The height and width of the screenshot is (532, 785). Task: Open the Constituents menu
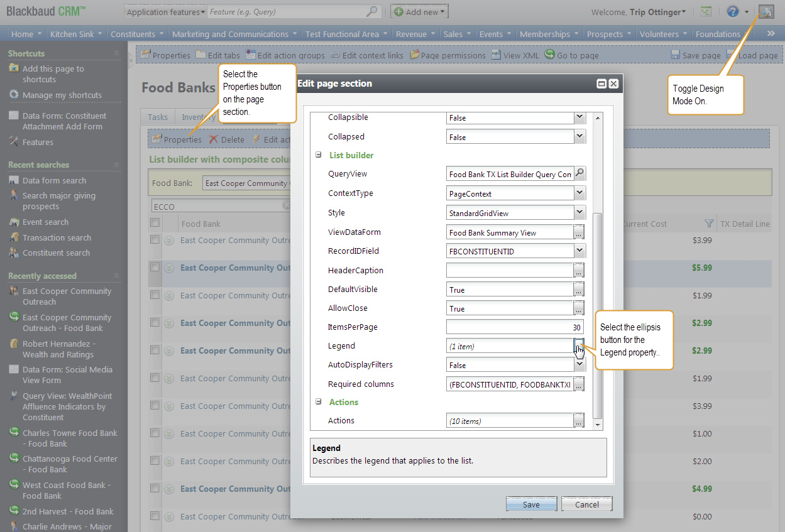pos(137,34)
